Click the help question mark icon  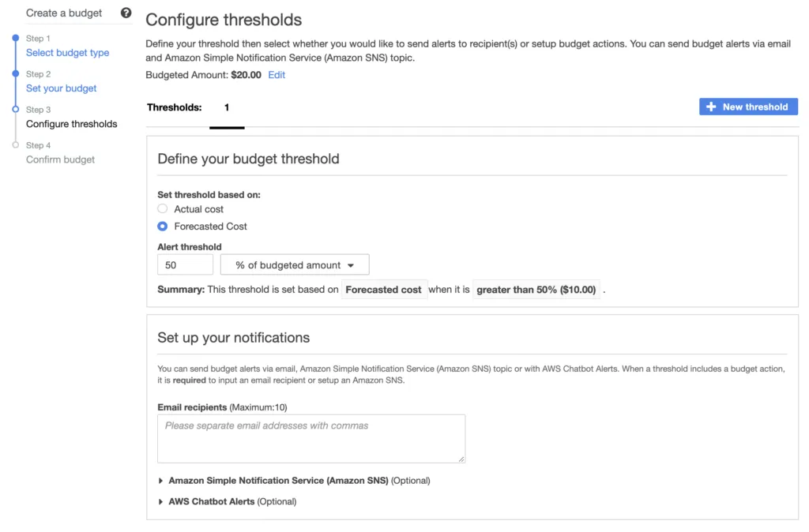(125, 13)
